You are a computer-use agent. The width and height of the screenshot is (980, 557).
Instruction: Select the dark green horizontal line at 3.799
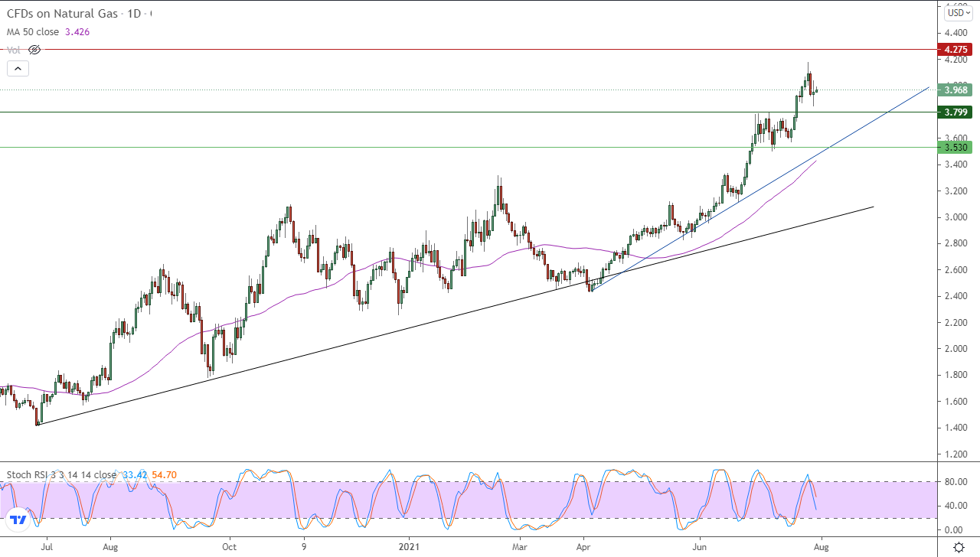tap(469, 112)
